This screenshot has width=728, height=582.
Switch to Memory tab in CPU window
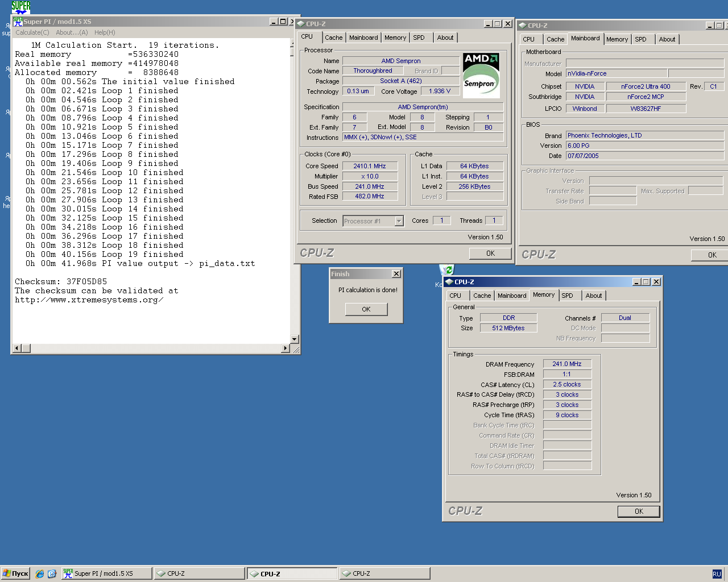click(395, 38)
